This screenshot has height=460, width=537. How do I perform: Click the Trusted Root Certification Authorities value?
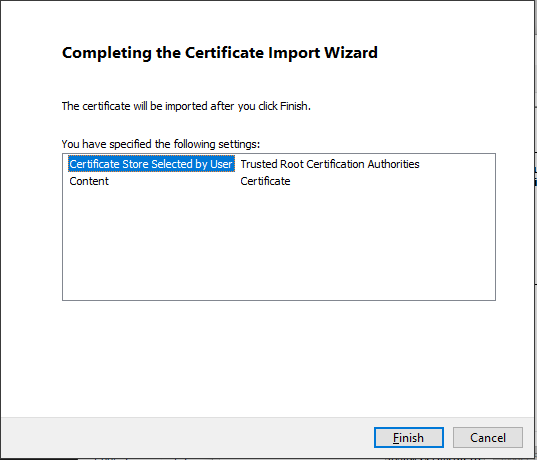[330, 164]
